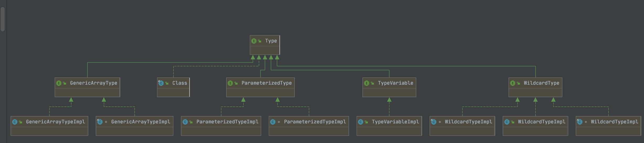Click the public visibility lock on WildcardType
Viewport: 644px width, 143px height.
pos(518,83)
